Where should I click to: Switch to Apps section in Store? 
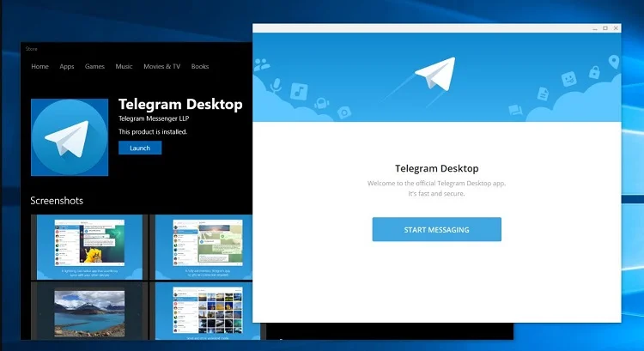tap(66, 66)
